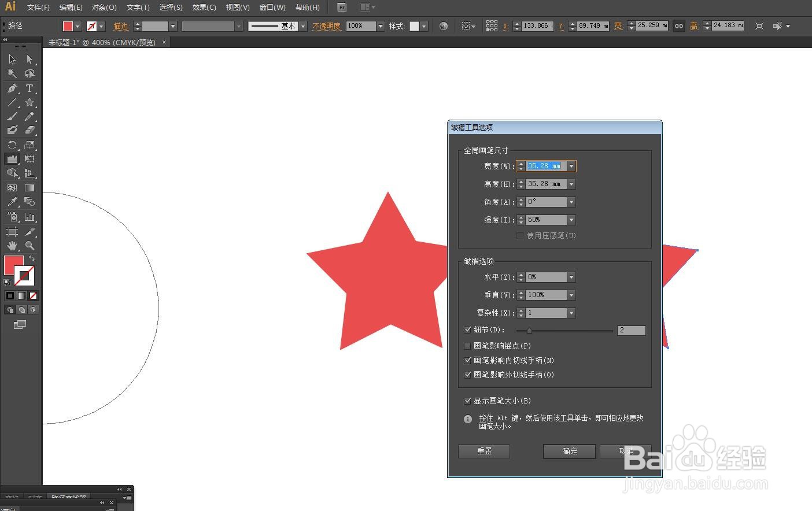
Task: Select the Symbol Sprayer tool
Action: pyautogui.click(x=12, y=217)
